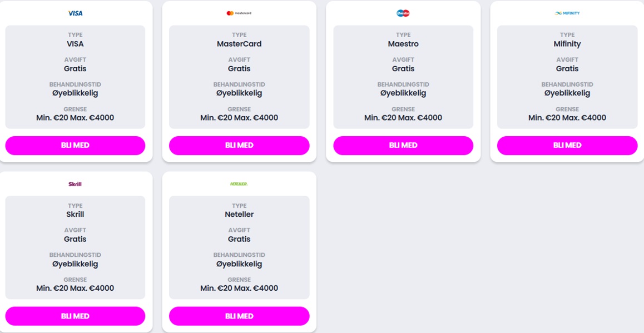Click the Skrill logo icon
The width and height of the screenshot is (644, 333).
point(75,184)
